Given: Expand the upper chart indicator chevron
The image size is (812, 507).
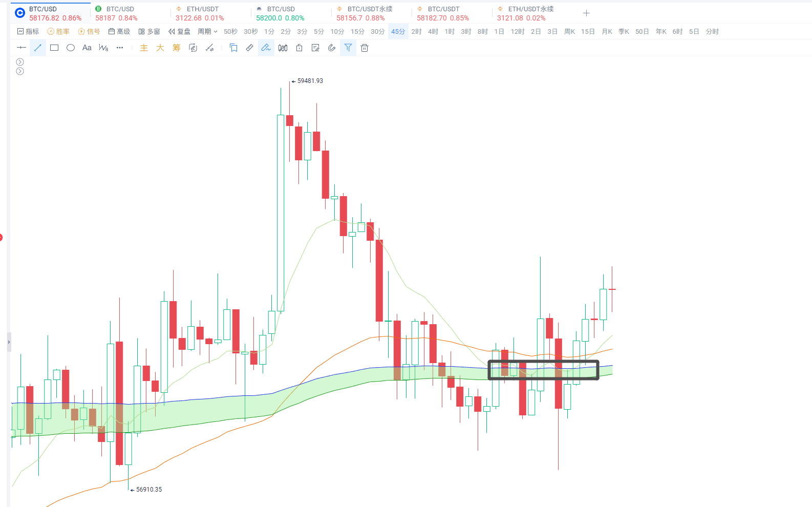Looking at the screenshot, I should pyautogui.click(x=20, y=62).
